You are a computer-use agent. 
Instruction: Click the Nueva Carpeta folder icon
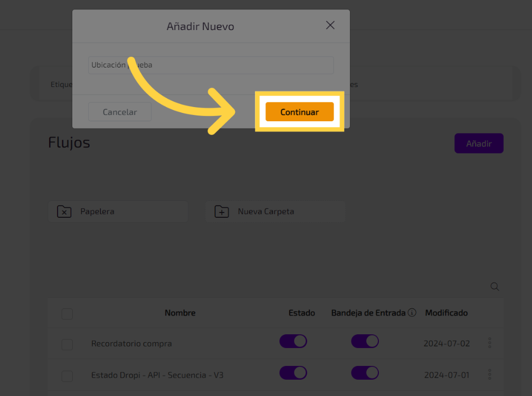coord(222,212)
